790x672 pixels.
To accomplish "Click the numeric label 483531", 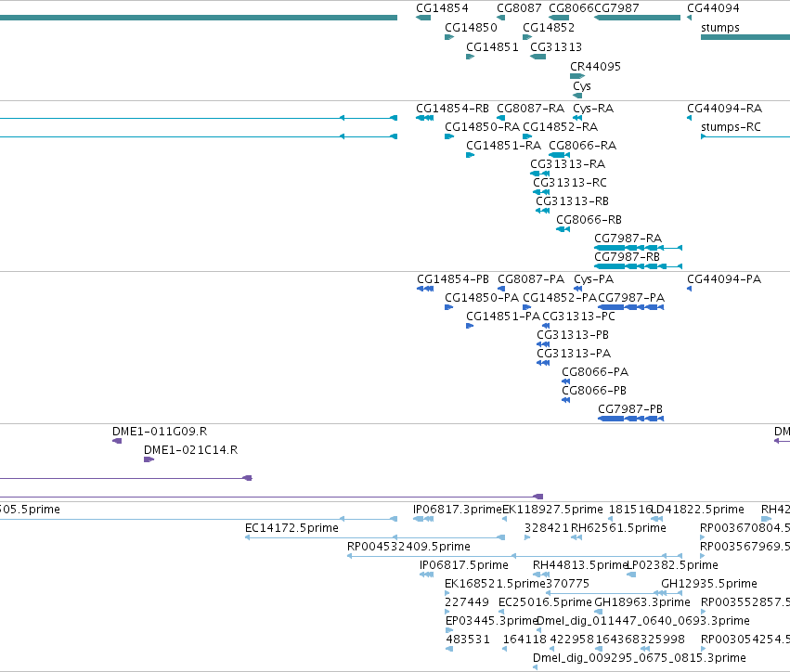I will [468, 640].
